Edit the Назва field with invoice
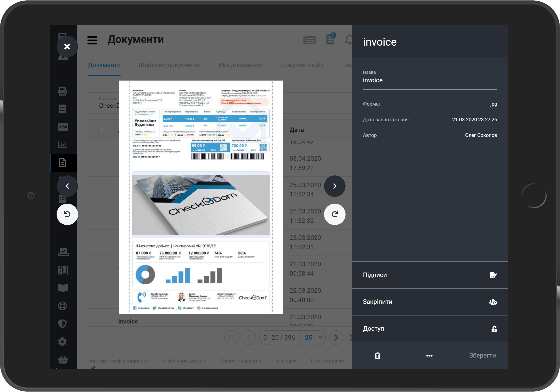The image size is (560, 392). point(430,80)
